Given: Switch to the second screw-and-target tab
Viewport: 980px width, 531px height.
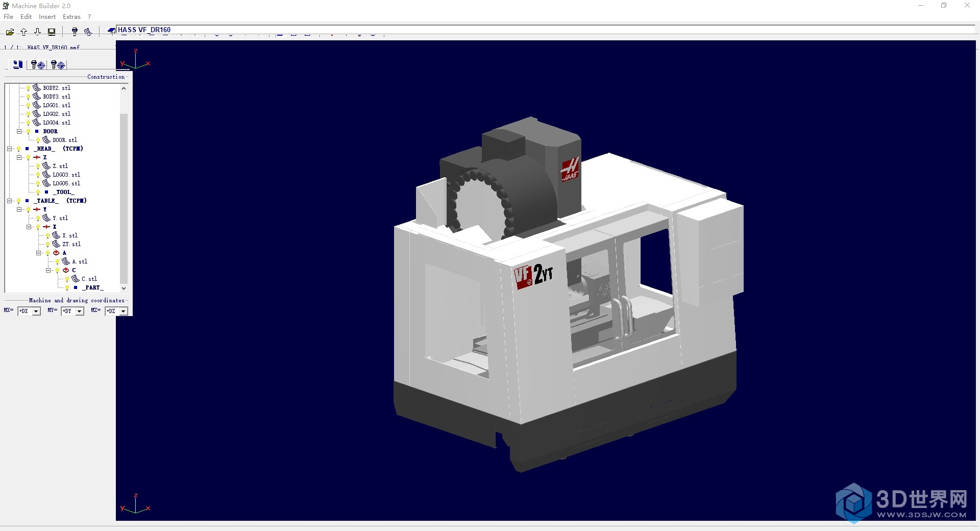Looking at the screenshot, I should click(x=58, y=64).
